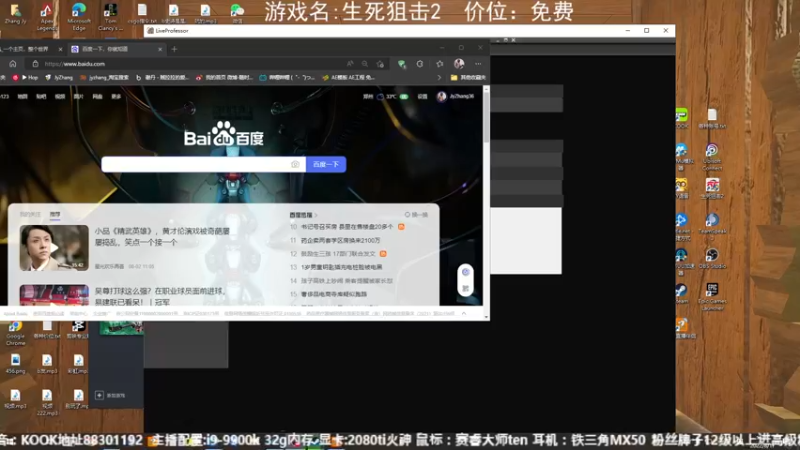Screen dimensions: 800x450
Task: Open the Edge profile avatar
Action: [459, 64]
